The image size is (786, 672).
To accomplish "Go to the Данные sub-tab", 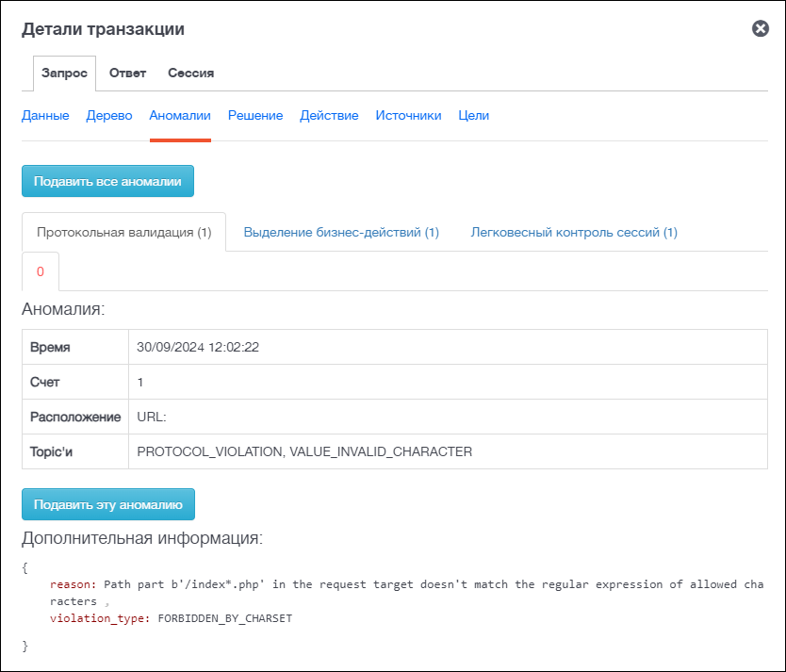I will tap(45, 115).
